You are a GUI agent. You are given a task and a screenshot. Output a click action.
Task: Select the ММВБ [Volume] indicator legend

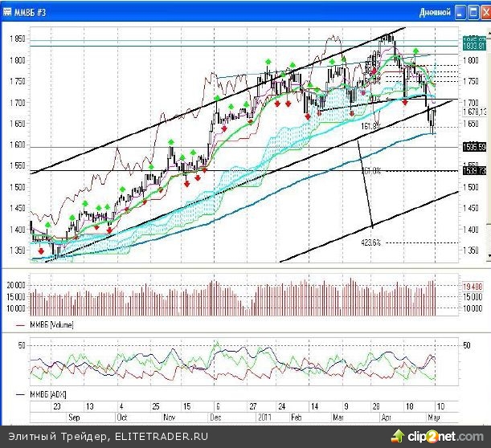[x=52, y=326]
